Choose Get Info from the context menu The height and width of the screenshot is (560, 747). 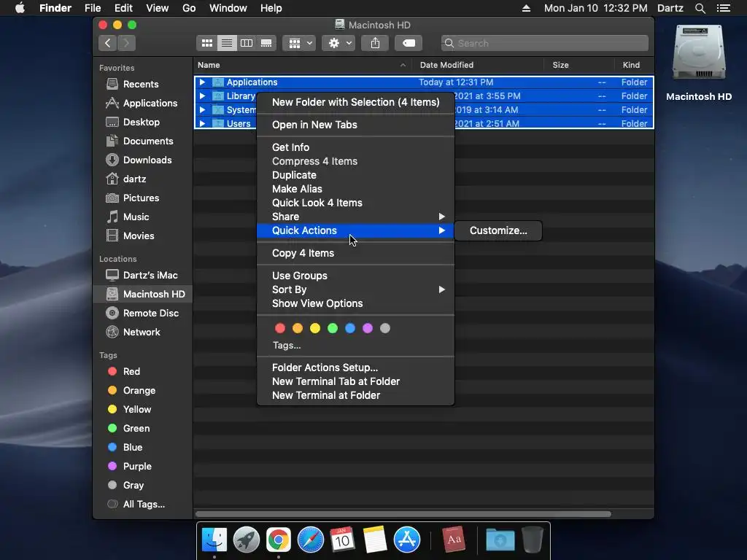pos(355,147)
